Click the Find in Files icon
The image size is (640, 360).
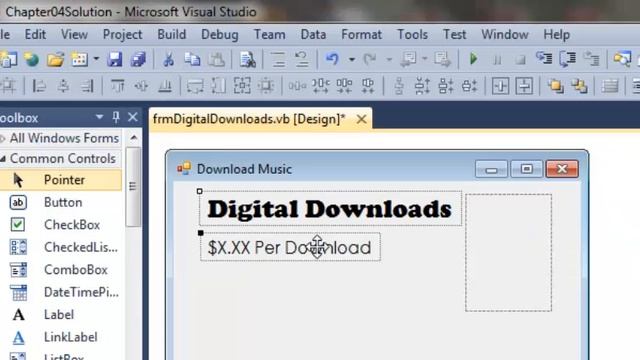(247, 60)
